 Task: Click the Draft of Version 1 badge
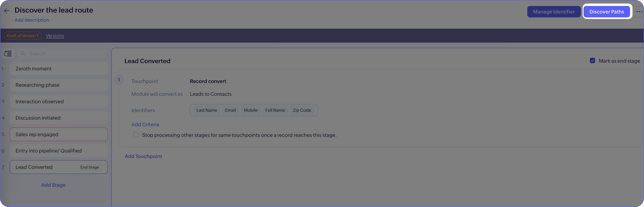(x=23, y=36)
